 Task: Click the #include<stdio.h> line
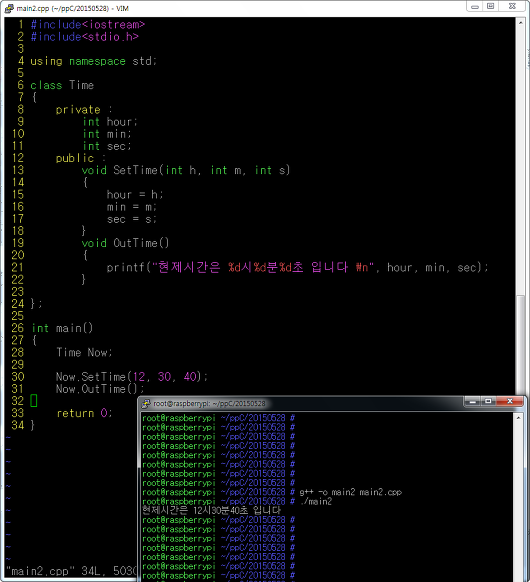(85, 37)
